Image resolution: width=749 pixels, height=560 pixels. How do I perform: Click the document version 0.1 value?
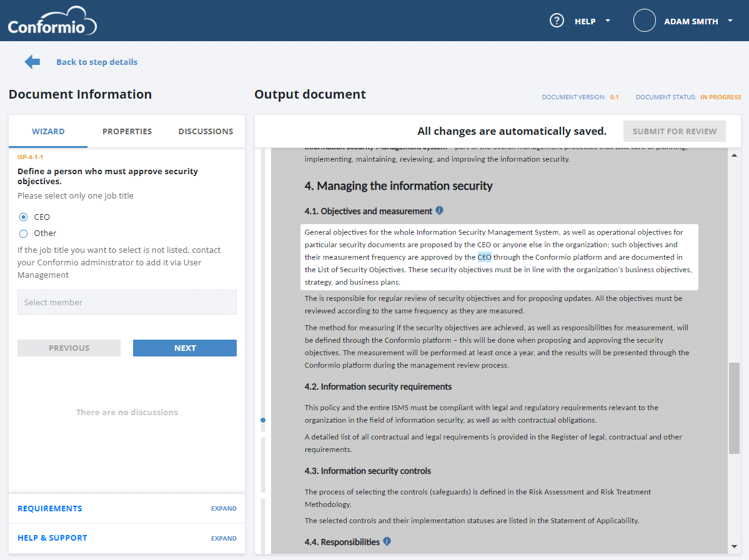(614, 97)
